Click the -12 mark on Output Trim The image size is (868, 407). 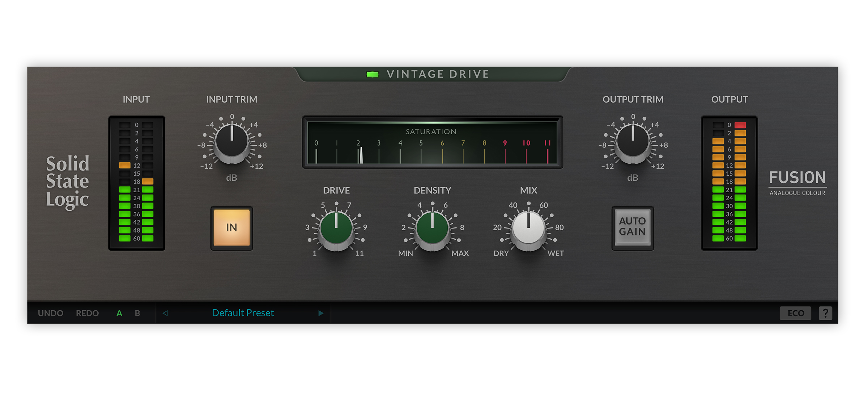tap(608, 167)
